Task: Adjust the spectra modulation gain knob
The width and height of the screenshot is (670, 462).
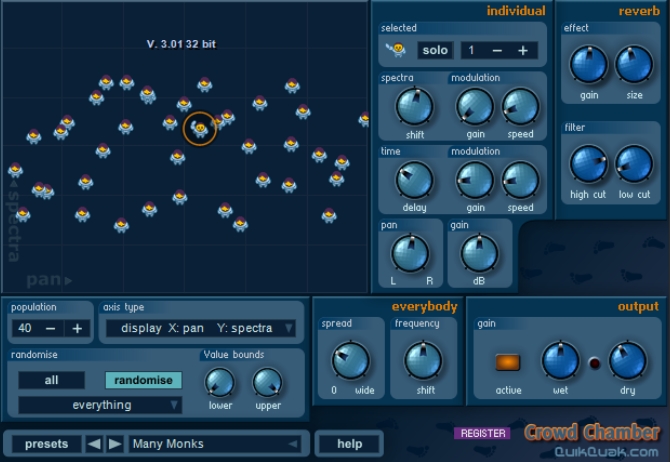Action: [x=475, y=107]
